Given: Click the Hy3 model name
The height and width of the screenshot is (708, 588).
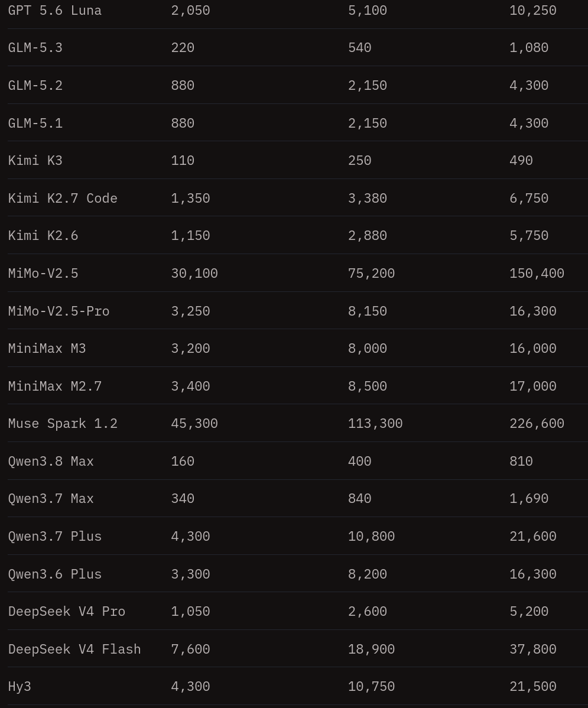Looking at the screenshot, I should 20,687.
